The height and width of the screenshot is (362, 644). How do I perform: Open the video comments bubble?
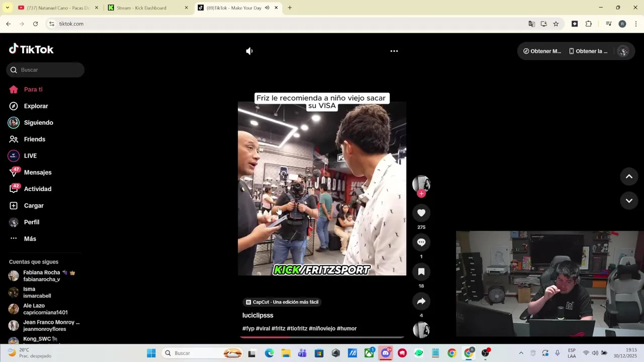(421, 242)
